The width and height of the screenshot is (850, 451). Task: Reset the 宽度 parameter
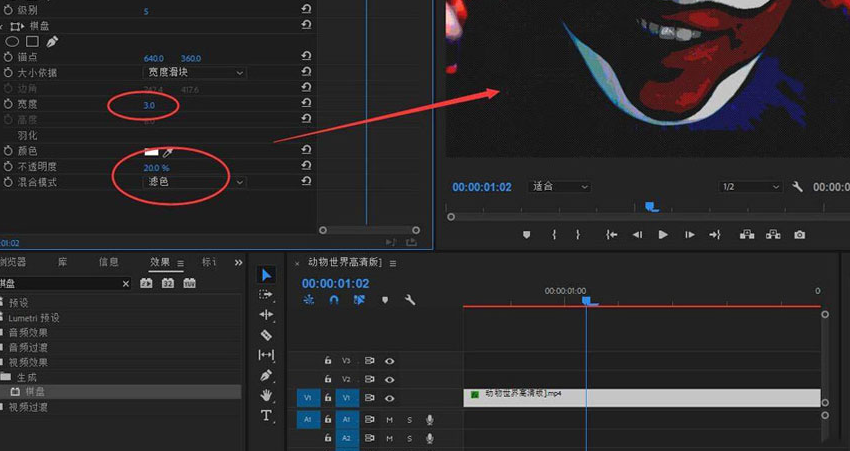pos(306,103)
